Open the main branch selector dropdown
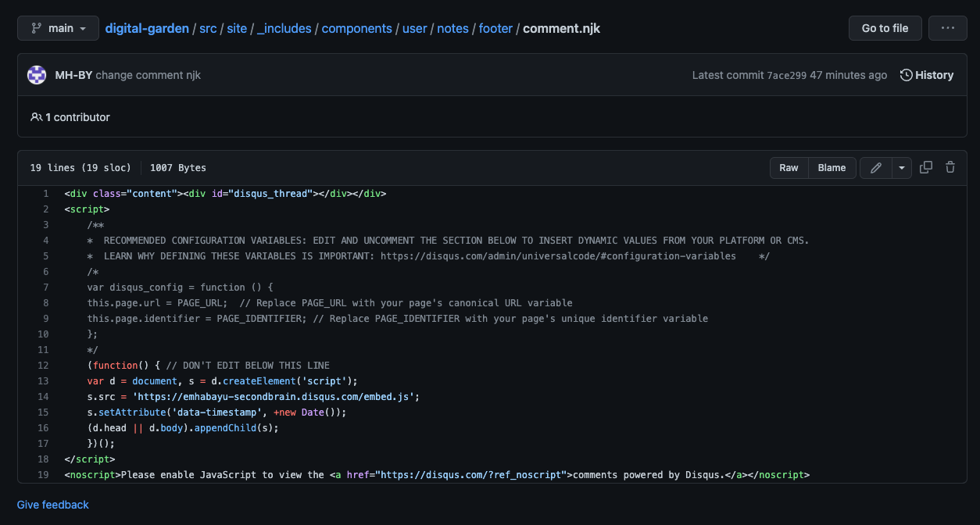The width and height of the screenshot is (980, 525). (59, 28)
